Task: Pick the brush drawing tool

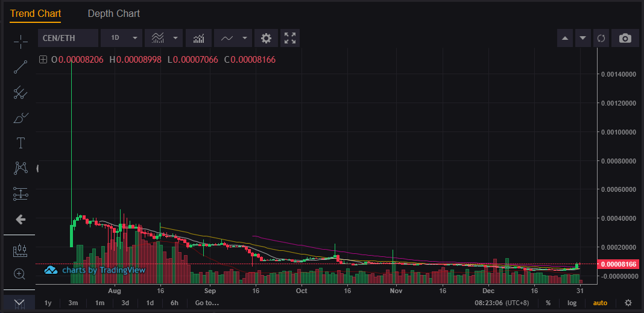Action: pyautogui.click(x=21, y=118)
